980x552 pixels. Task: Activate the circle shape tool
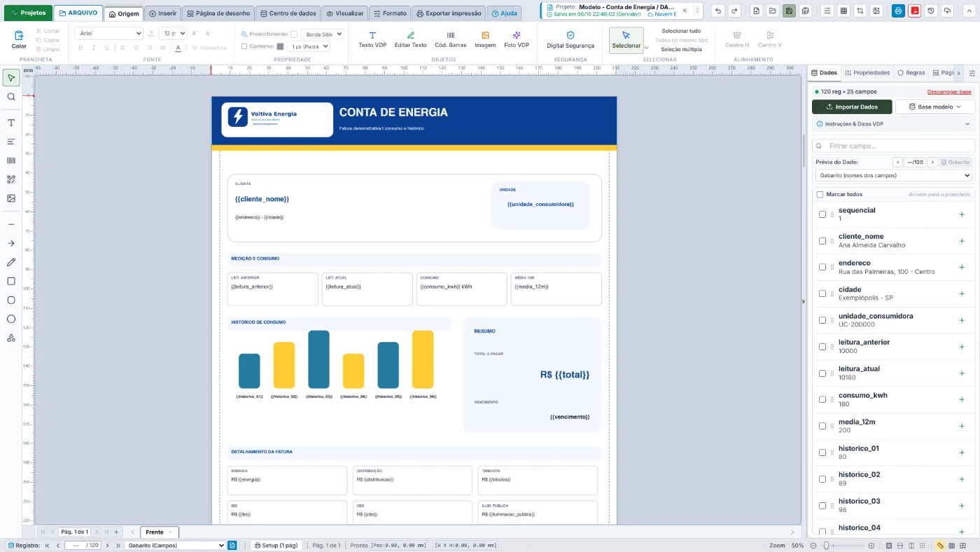[x=11, y=319]
